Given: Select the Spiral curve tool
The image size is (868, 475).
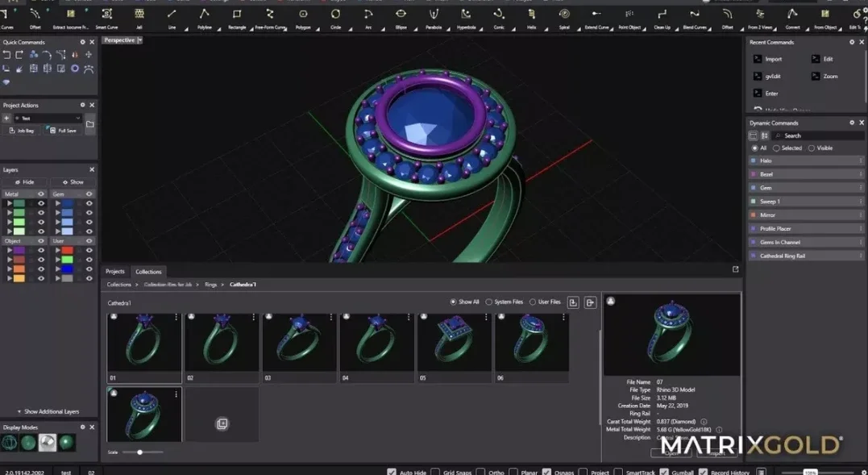Looking at the screenshot, I should 564,18.
